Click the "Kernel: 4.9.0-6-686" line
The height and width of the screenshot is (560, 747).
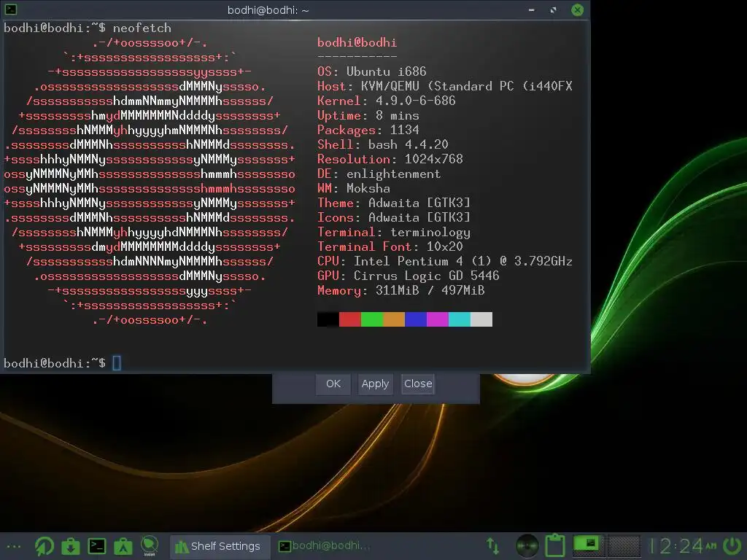coord(387,101)
